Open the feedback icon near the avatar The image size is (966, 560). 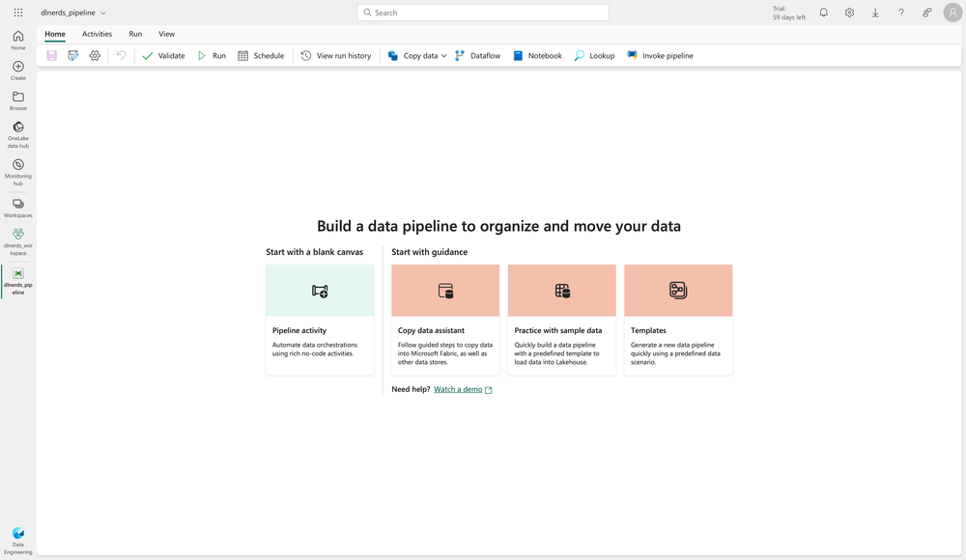(924, 13)
